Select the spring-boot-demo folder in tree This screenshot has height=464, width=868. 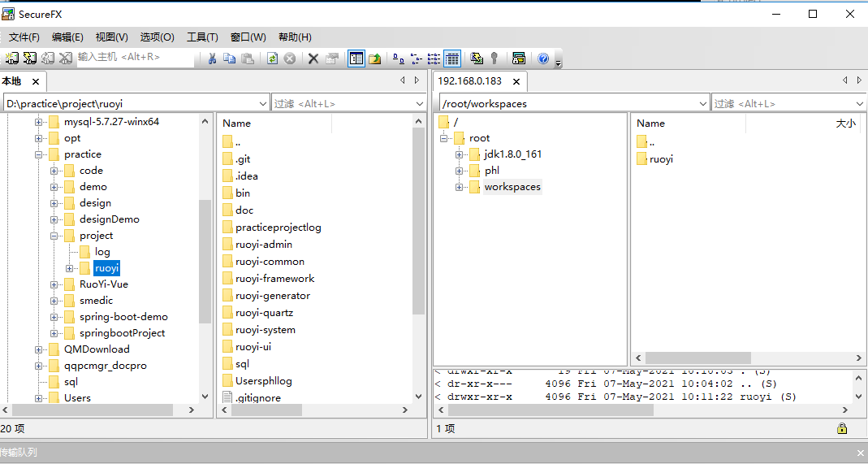pyautogui.click(x=123, y=317)
